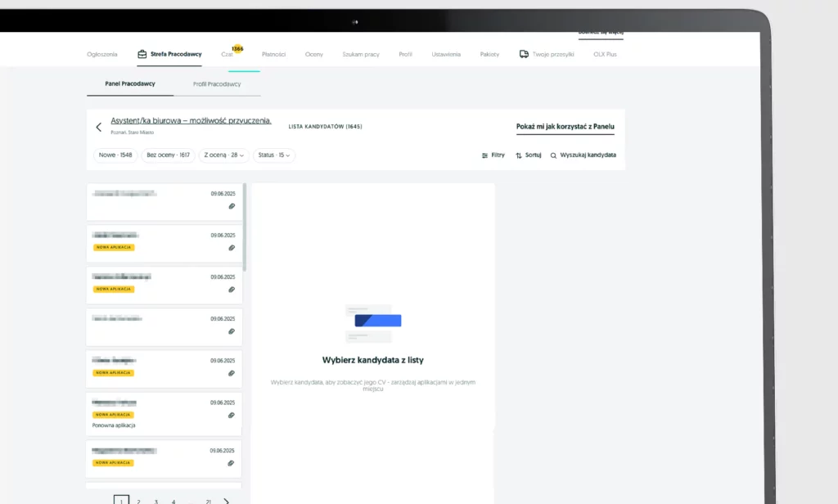Open the Czat tab with 1366 badge
The height and width of the screenshot is (504, 838).
[228, 54]
